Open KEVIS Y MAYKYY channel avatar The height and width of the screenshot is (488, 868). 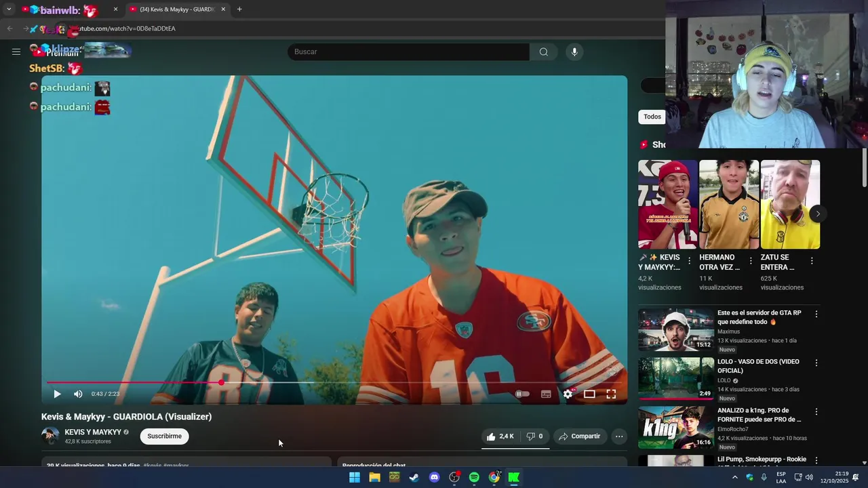(50, 436)
